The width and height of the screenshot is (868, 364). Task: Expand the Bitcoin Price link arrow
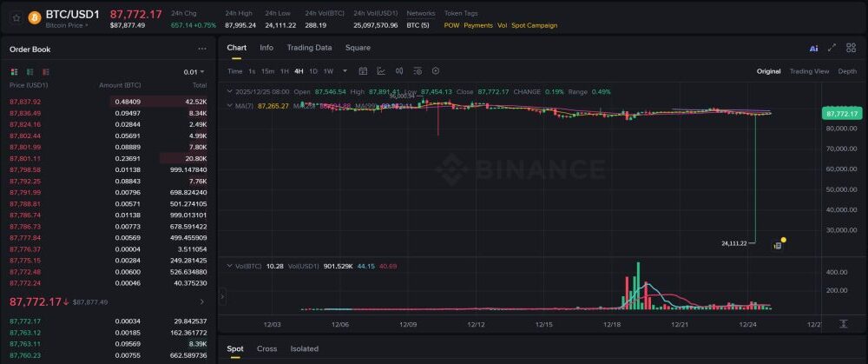(86, 25)
